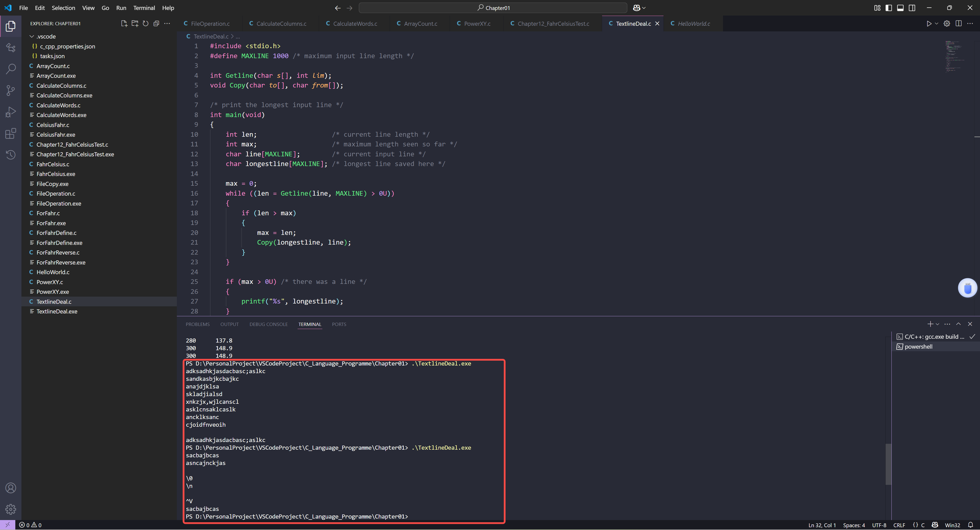
Task: Toggle the Secondary Side Bar
Action: coord(912,8)
